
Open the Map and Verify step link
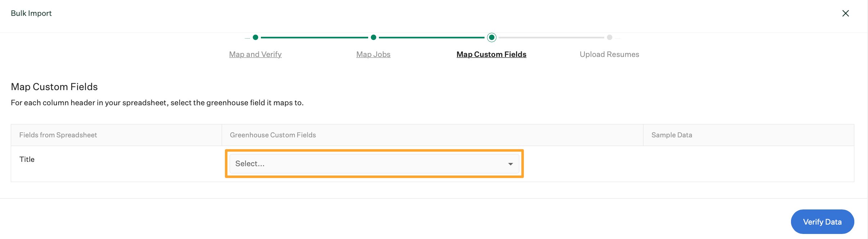pyautogui.click(x=256, y=54)
